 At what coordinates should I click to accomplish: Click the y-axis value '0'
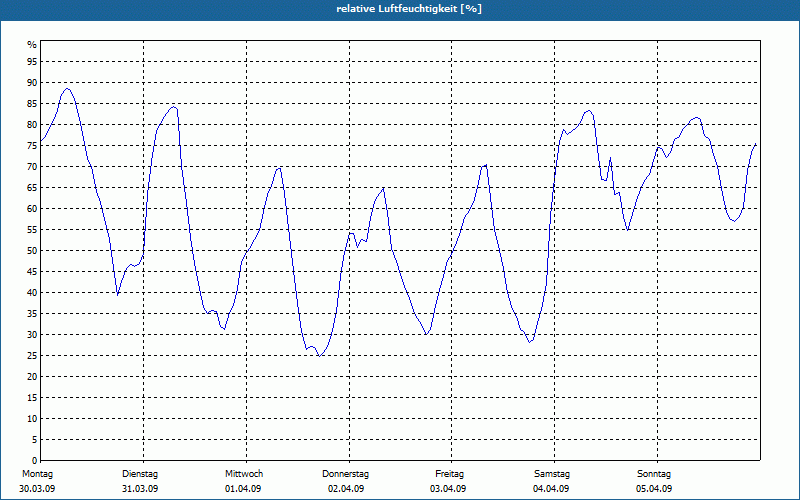point(35,461)
